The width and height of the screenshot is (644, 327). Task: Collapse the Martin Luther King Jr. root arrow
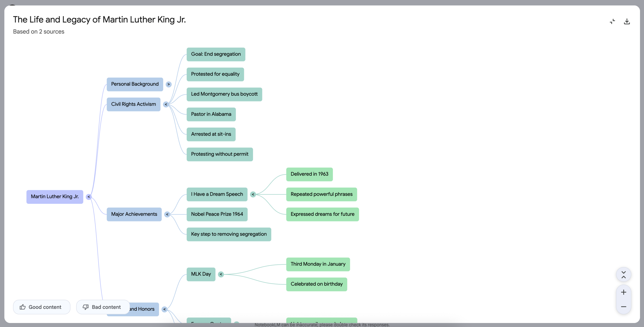(x=89, y=197)
